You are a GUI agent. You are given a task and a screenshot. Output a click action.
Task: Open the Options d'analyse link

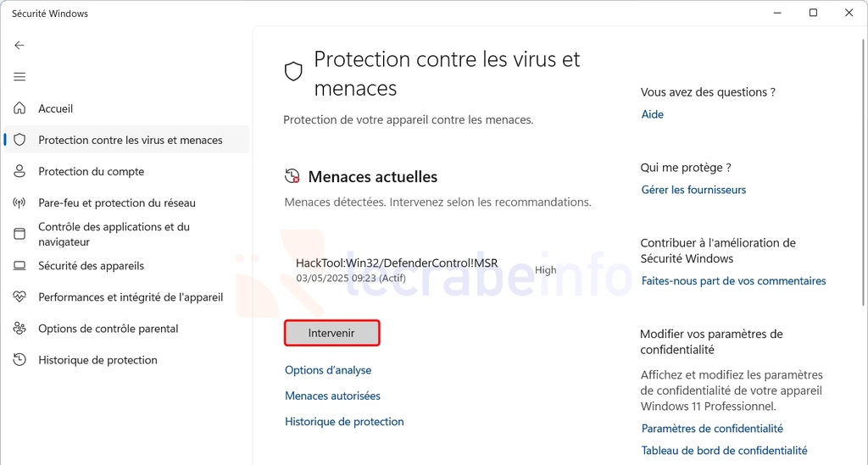tap(328, 370)
